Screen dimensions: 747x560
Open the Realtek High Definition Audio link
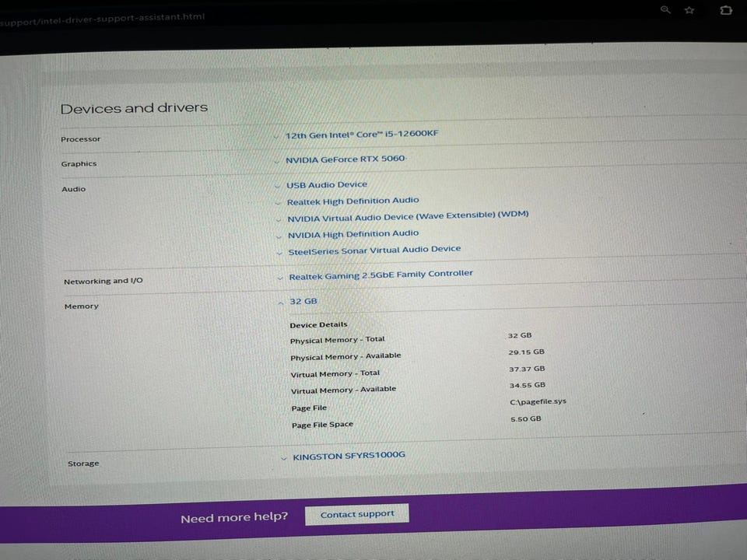[353, 201]
